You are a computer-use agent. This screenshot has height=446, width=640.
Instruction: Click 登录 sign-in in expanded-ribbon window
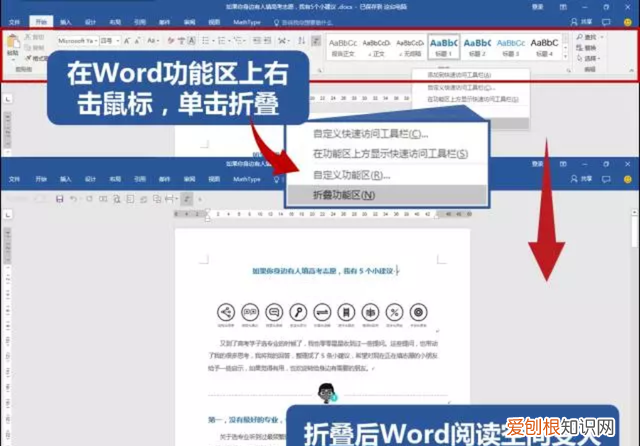[x=537, y=7]
